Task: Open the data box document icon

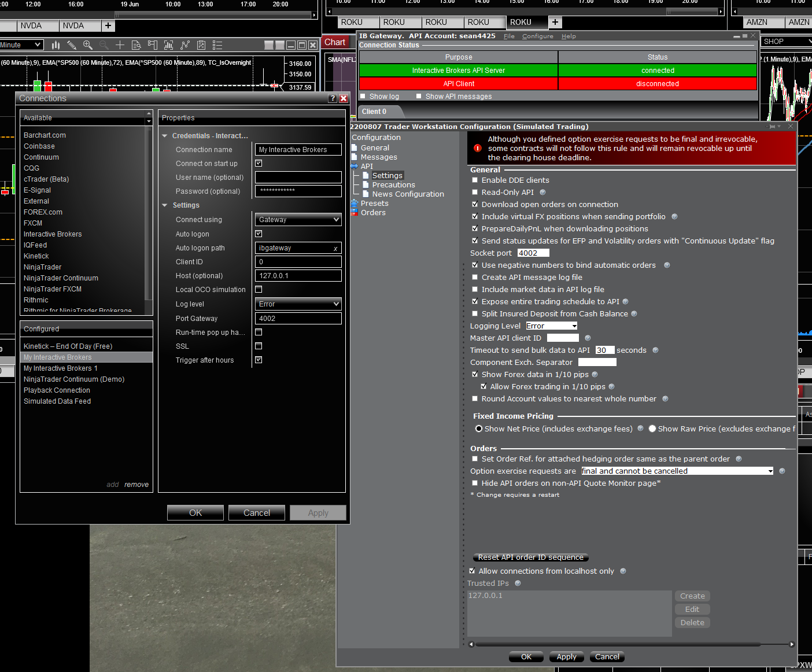Action: tap(136, 45)
